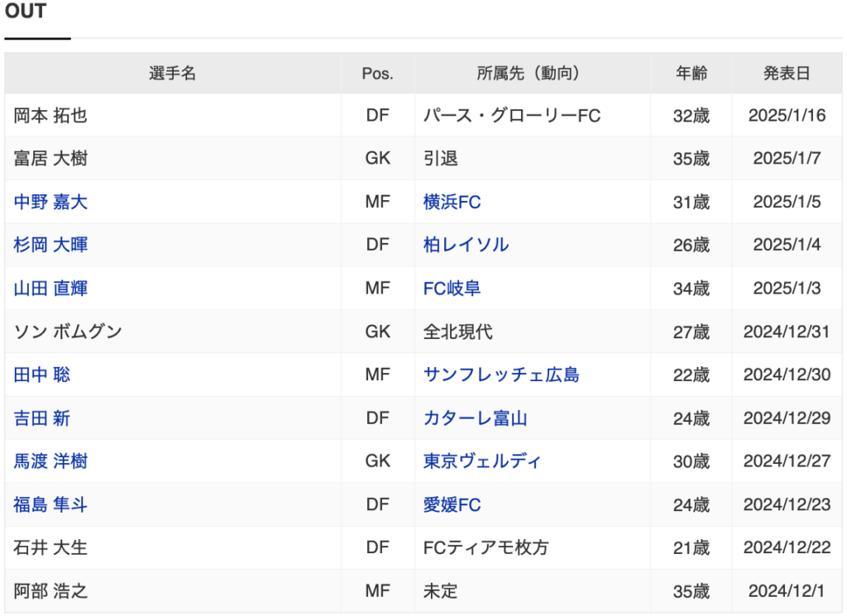This screenshot has width=847, height=616.
Task: Click the date 2024/12/29
Action: (x=787, y=418)
